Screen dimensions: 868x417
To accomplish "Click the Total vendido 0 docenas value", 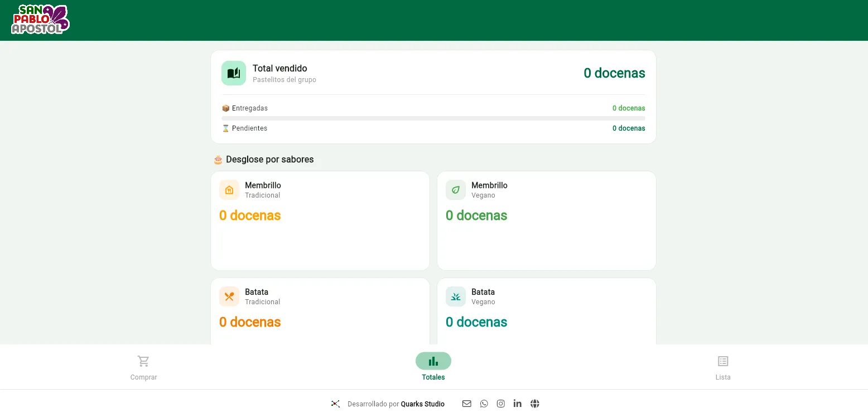I will click(615, 73).
